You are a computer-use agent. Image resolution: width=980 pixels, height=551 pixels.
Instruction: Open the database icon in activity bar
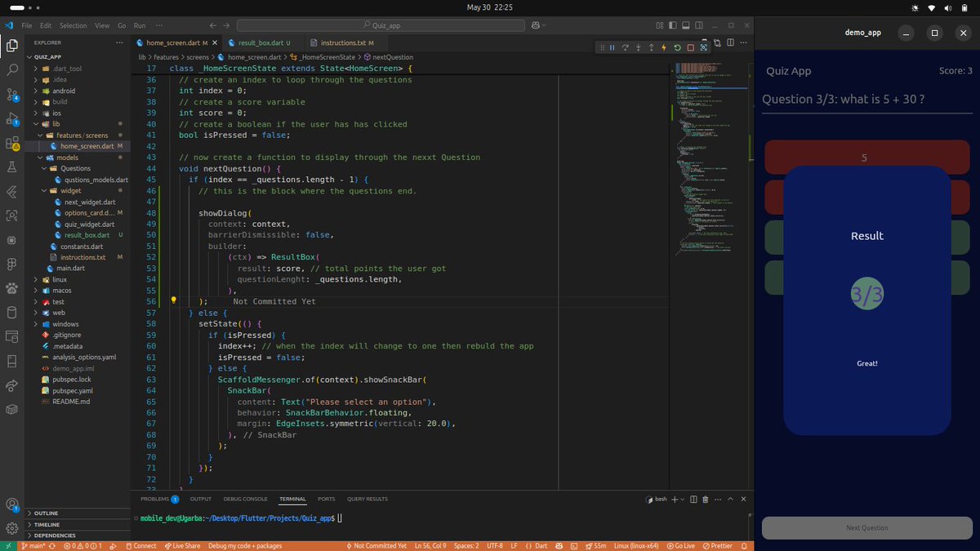click(12, 312)
